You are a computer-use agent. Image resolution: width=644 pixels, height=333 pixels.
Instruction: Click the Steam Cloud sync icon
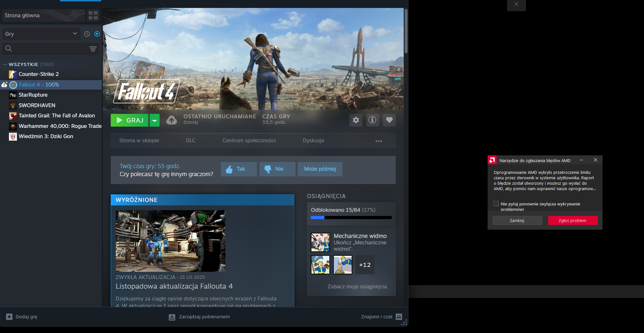[172, 120]
